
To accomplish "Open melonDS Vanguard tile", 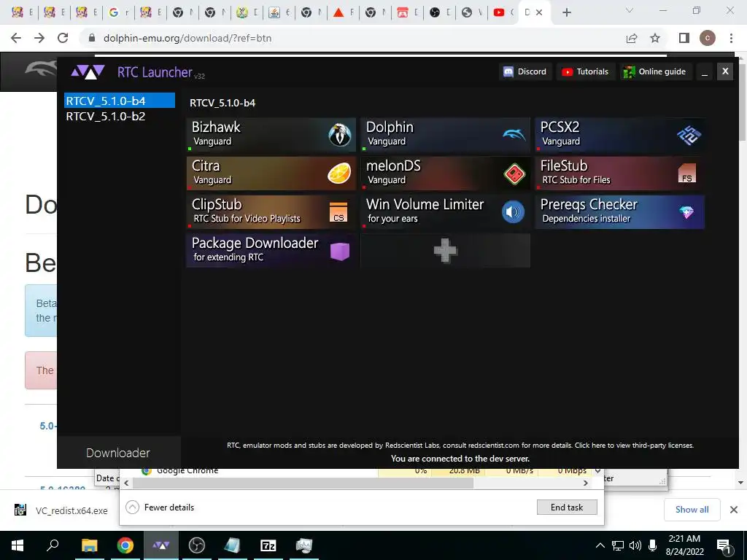I will pos(446,174).
